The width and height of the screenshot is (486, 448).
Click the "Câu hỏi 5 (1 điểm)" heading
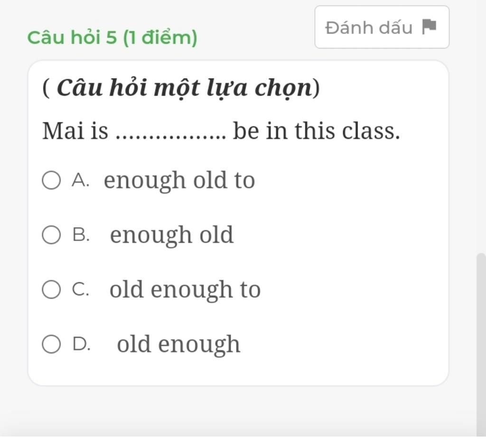click(112, 37)
